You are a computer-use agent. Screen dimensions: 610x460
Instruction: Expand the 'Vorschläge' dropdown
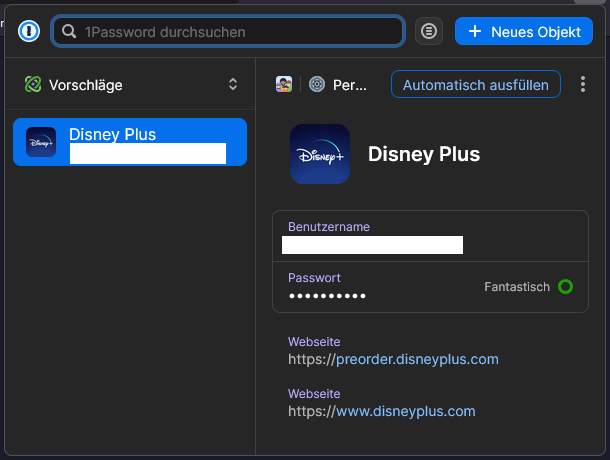(130, 84)
